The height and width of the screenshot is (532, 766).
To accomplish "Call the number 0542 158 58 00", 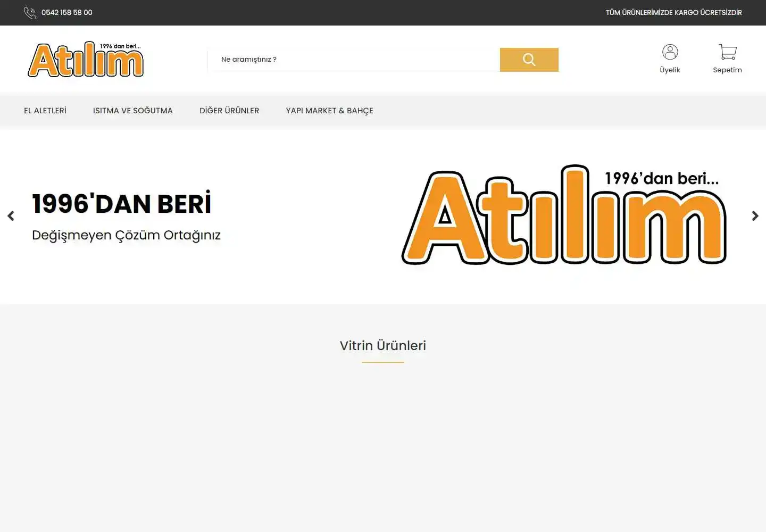I will 67,13.
